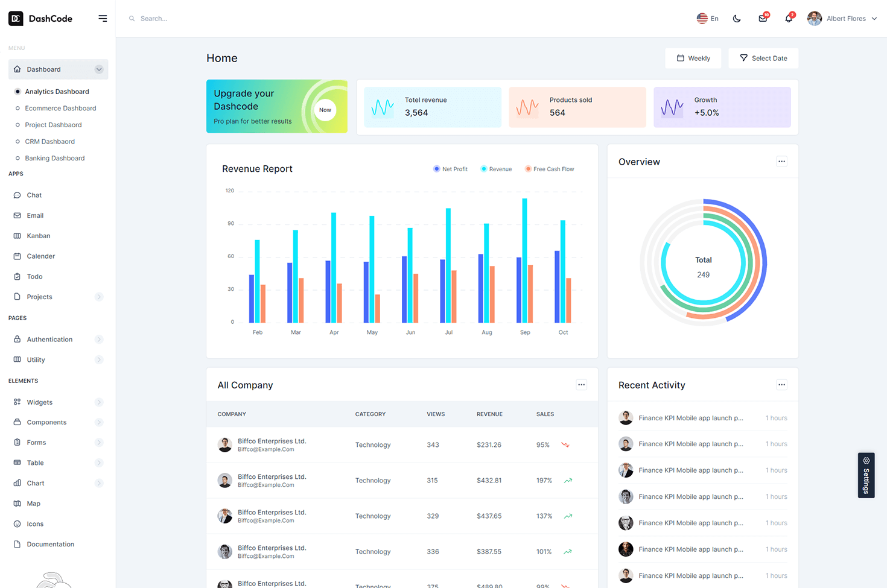Click the tall Sep Revenue bar
887x588 pixels.
pos(525,261)
